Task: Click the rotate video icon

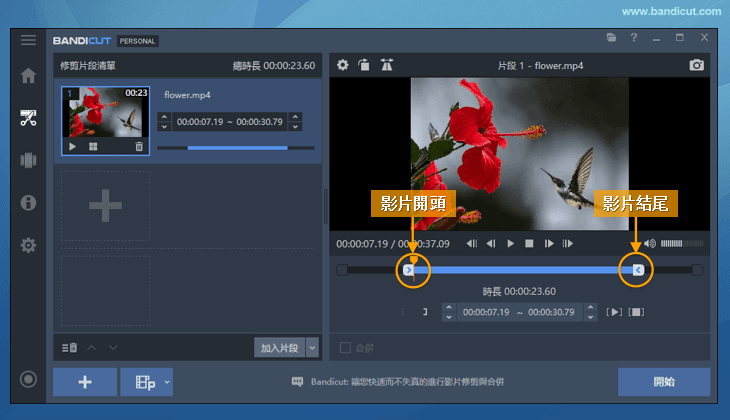Action: coord(364,65)
